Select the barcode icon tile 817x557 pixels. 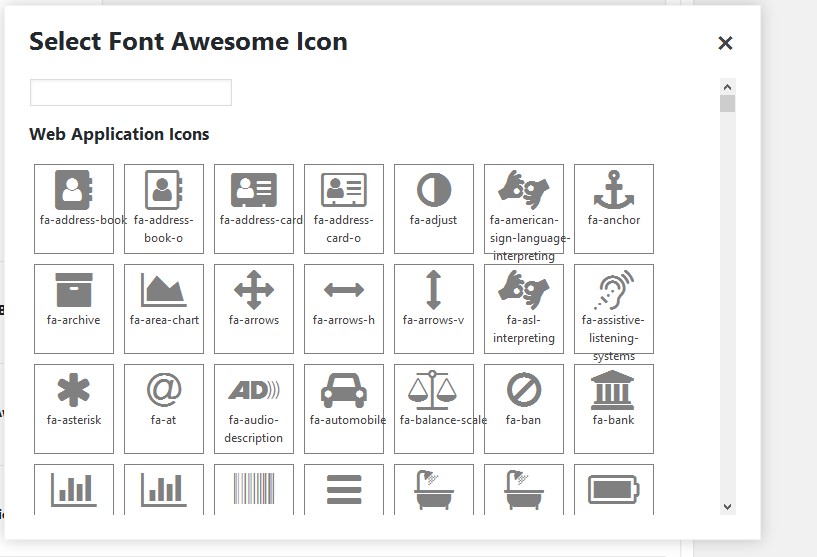(254, 489)
